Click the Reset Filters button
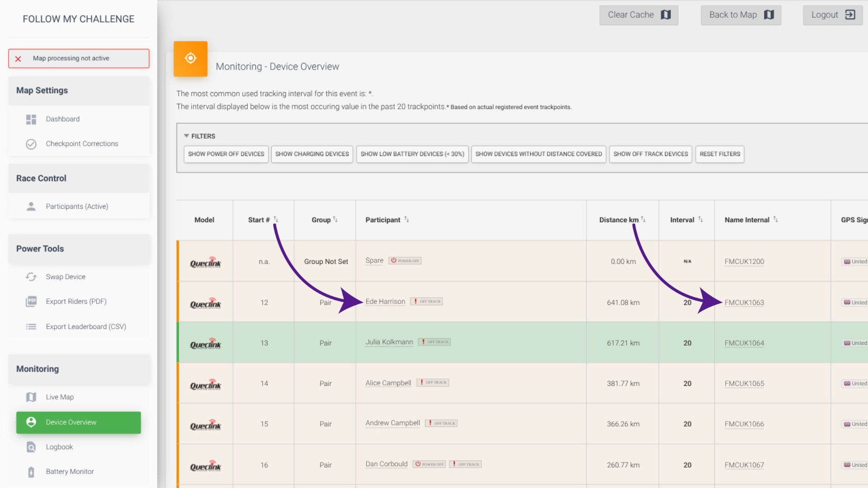 (x=720, y=154)
